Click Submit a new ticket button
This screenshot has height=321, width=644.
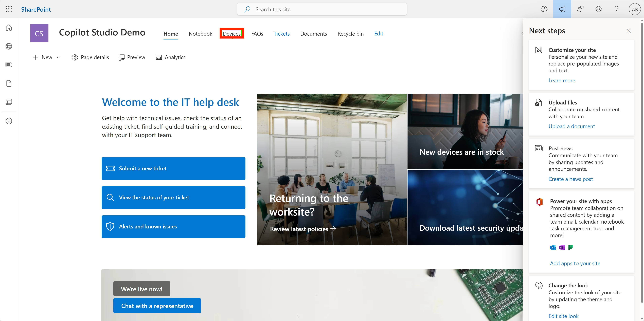(x=173, y=168)
